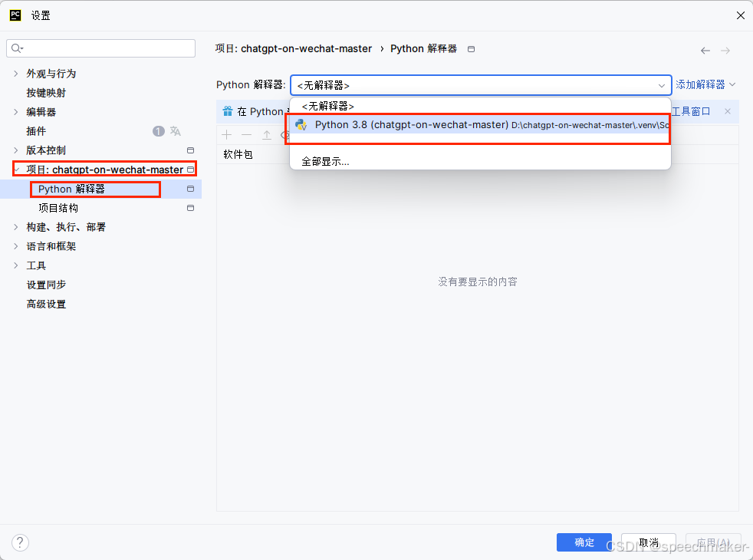Expand the 编辑器 section
753x560 pixels.
[16, 112]
